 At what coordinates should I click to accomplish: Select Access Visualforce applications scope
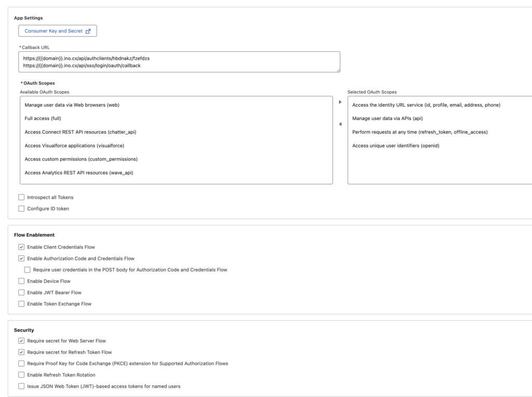[x=74, y=145]
